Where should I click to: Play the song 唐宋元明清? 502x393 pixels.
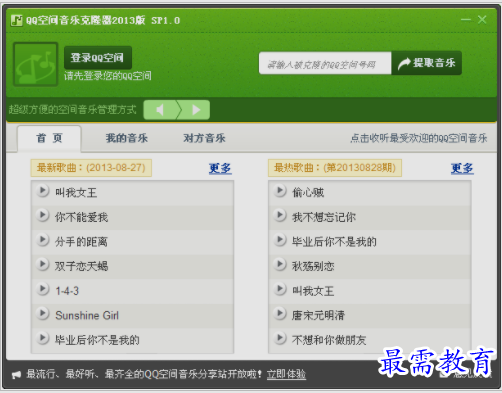pos(280,314)
